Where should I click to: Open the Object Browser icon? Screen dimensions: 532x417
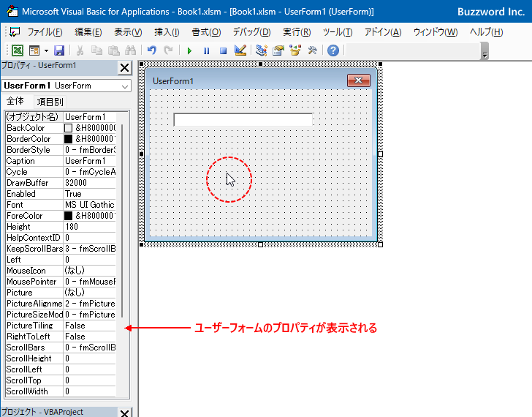coord(295,50)
